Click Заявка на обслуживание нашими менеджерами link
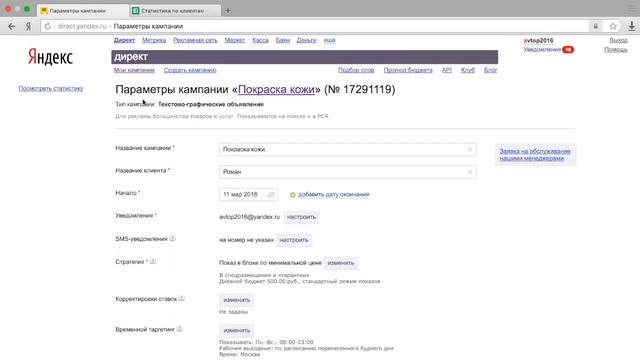 pyautogui.click(x=535, y=155)
